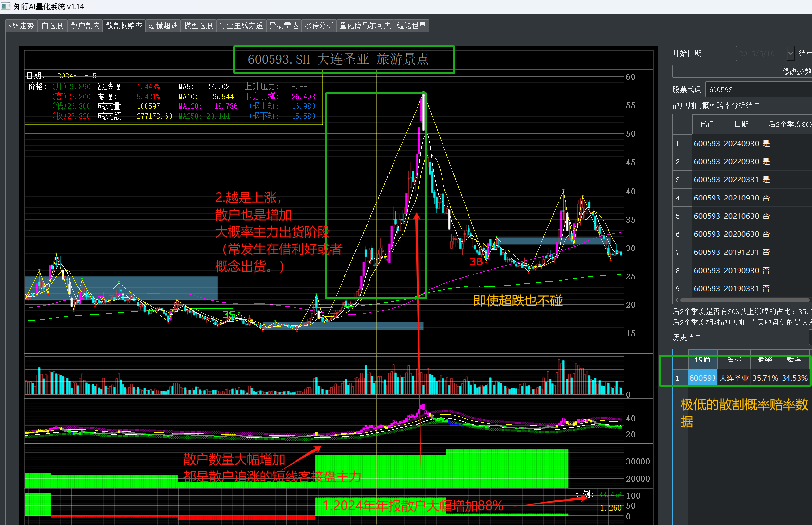Click the 日期 column header
The image size is (812, 525).
click(741, 124)
